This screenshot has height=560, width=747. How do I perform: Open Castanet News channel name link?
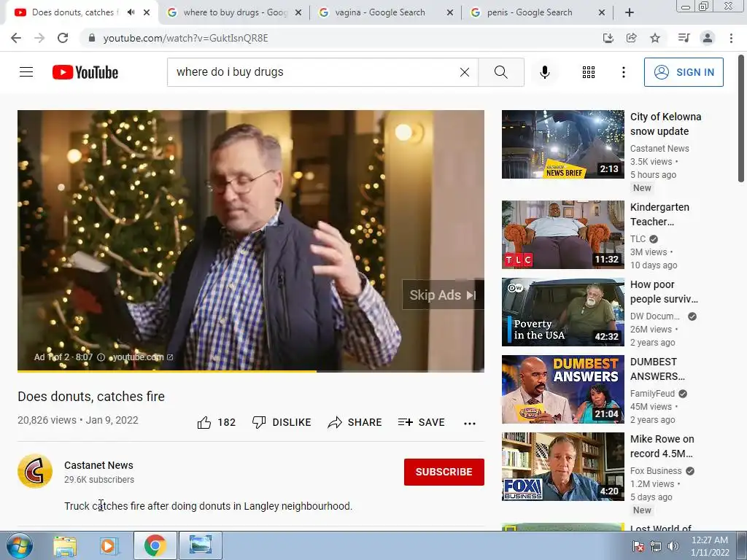click(x=98, y=465)
